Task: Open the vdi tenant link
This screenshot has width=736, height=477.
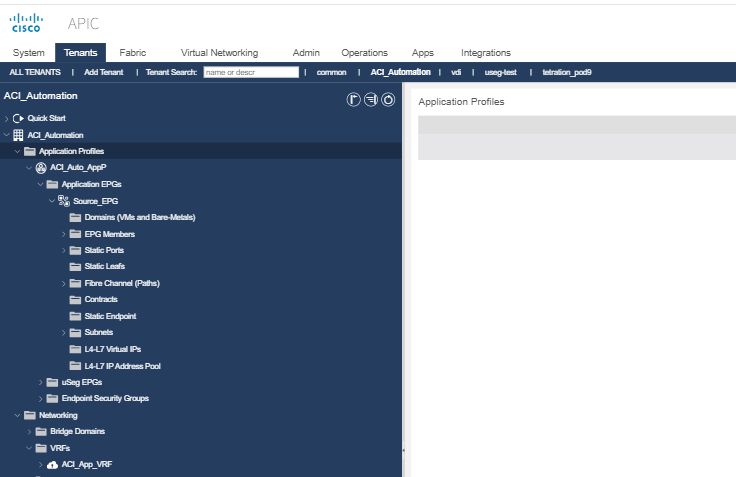Action: coord(456,72)
